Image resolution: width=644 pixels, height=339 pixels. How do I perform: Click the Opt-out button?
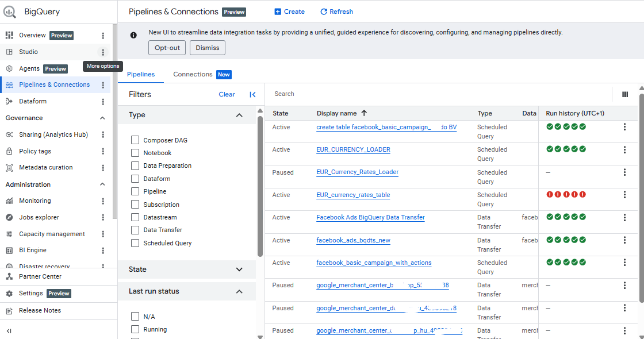click(167, 48)
